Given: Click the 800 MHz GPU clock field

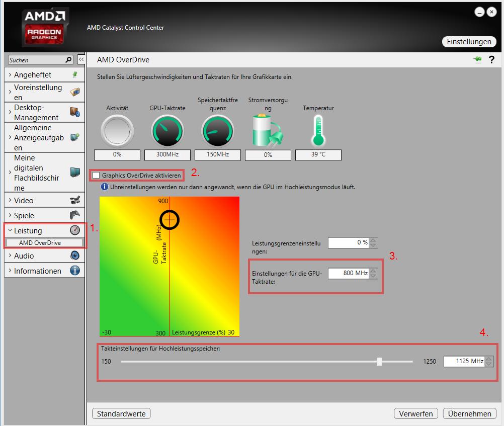Looking at the screenshot, I should coord(349,273).
